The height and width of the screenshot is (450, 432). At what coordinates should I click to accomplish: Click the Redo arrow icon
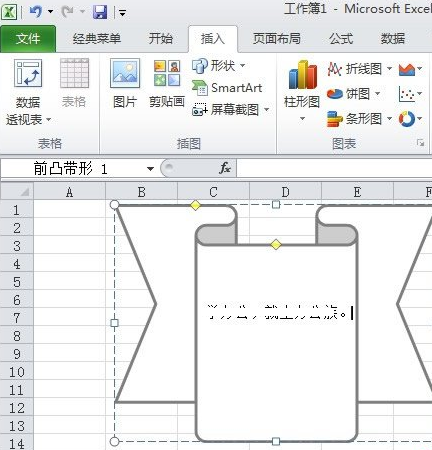tap(68, 12)
